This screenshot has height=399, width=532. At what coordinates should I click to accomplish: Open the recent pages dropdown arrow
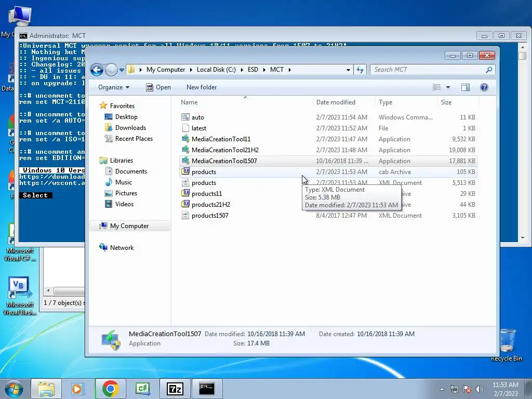(122, 70)
